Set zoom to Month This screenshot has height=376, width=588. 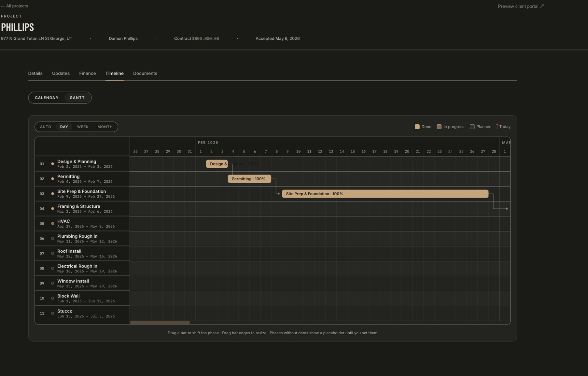point(105,127)
